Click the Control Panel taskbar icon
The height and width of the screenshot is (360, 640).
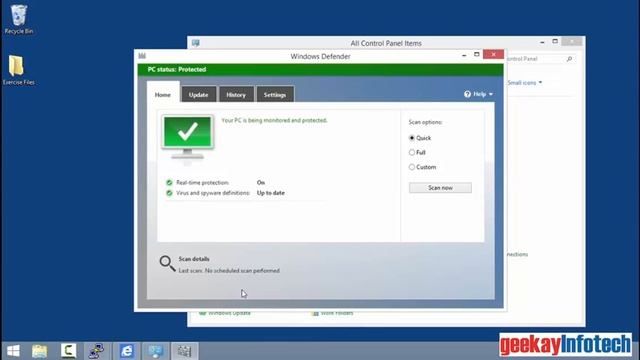(x=156, y=351)
